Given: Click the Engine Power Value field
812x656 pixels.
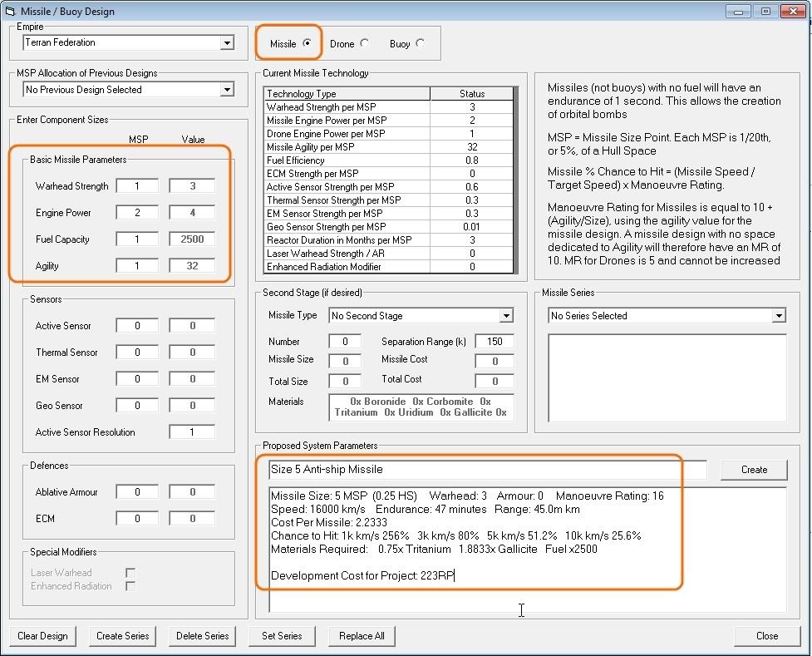Looking at the screenshot, I should [x=192, y=213].
